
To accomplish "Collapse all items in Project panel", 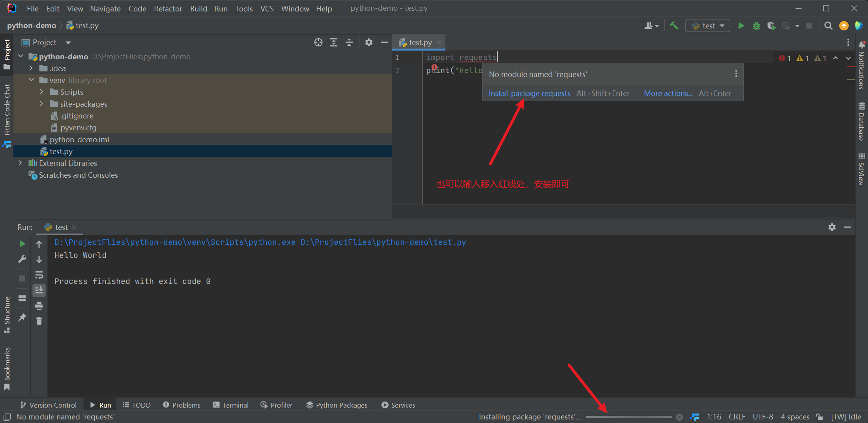I will point(349,42).
